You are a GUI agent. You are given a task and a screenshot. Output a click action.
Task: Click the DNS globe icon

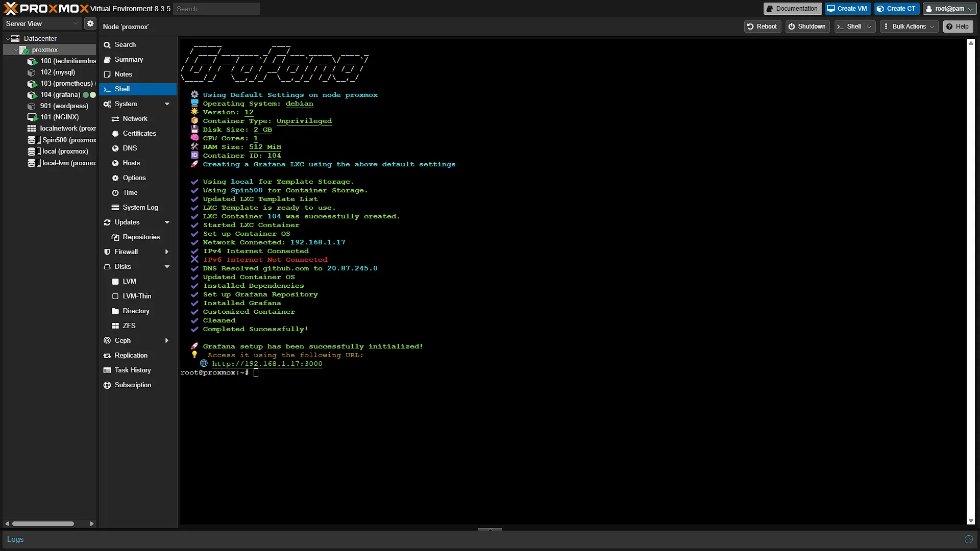(115, 148)
